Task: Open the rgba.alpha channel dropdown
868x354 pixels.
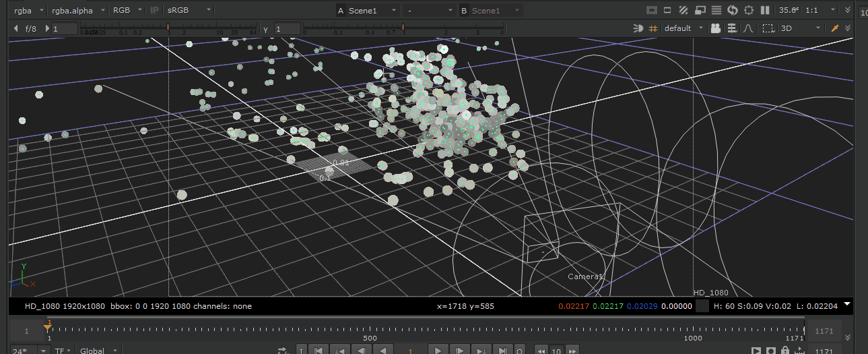Action: pos(77,10)
